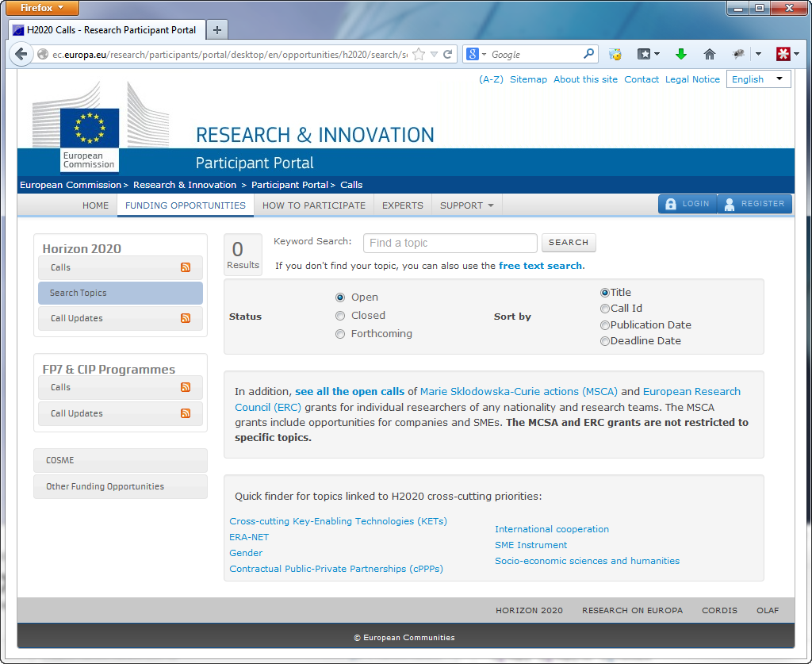Reload the page using the refresh icon

pos(447,54)
